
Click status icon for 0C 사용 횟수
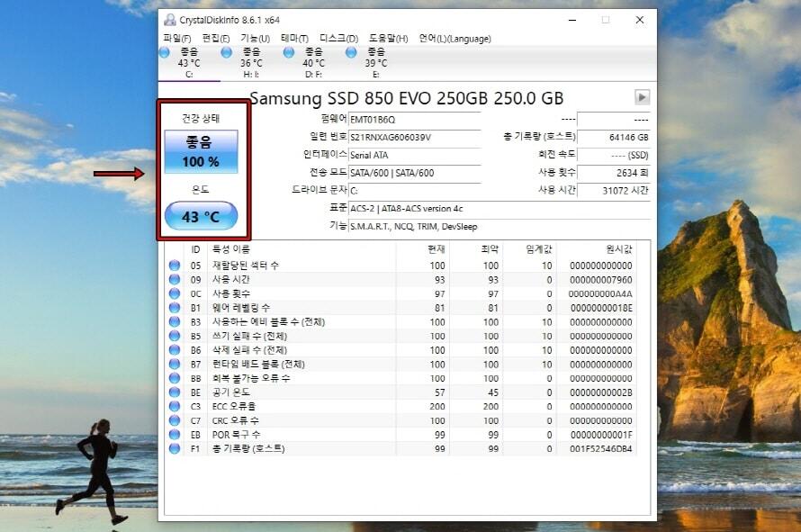click(175, 293)
